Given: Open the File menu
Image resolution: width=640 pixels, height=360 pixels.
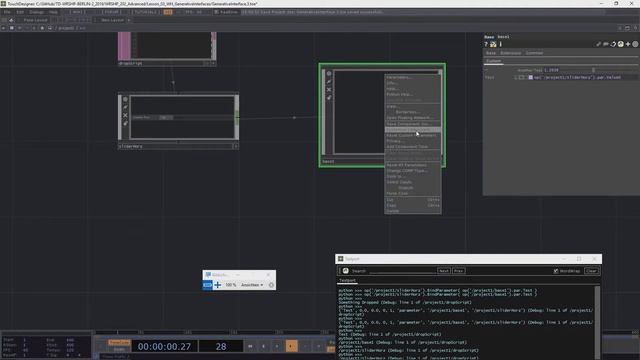Looking at the screenshot, I should point(7,12).
